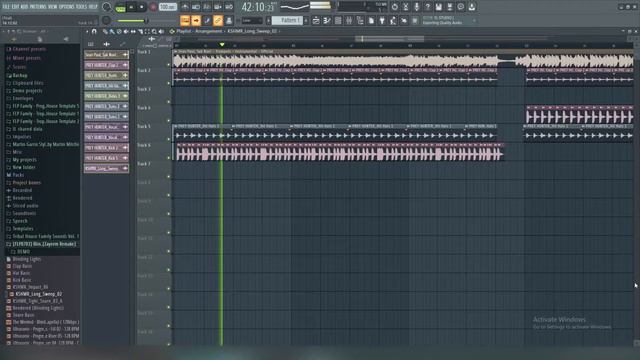Click the play/pause transport button
The width and height of the screenshot is (640, 360).
[x=131, y=7]
